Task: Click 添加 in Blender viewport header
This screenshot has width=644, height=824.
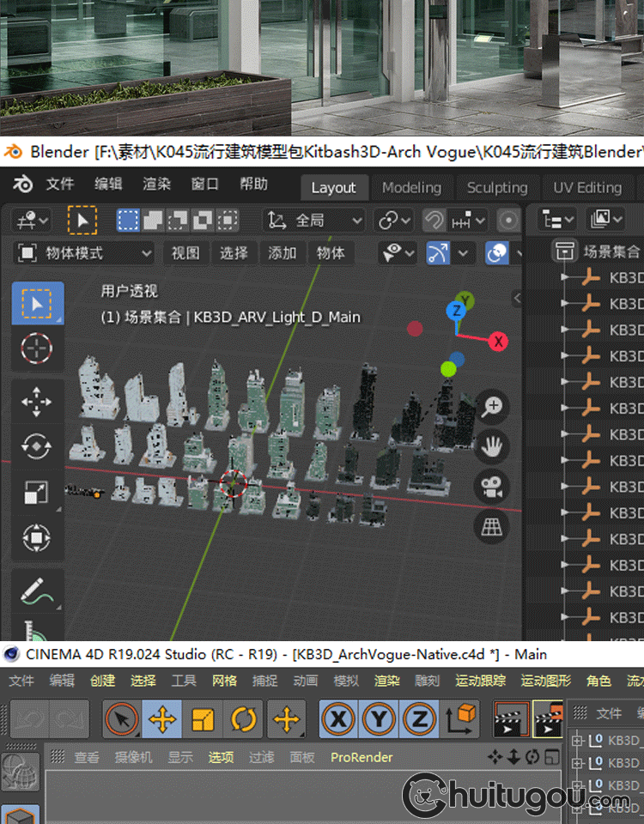Action: [283, 253]
